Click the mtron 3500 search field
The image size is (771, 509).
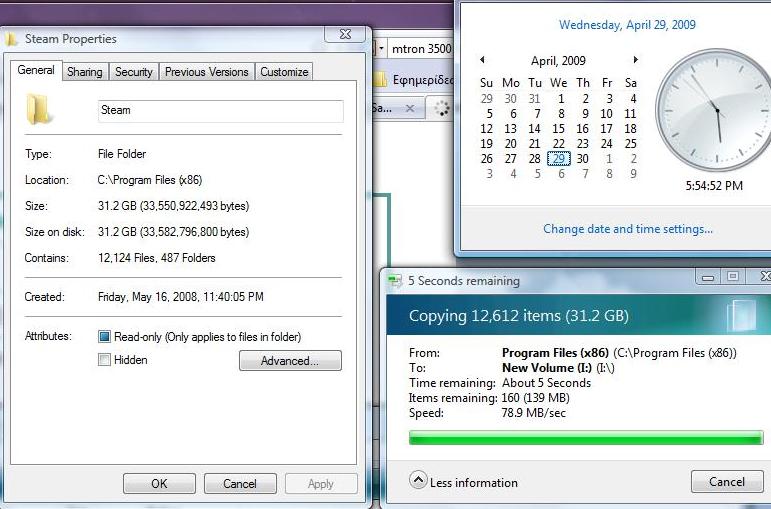tap(421, 49)
